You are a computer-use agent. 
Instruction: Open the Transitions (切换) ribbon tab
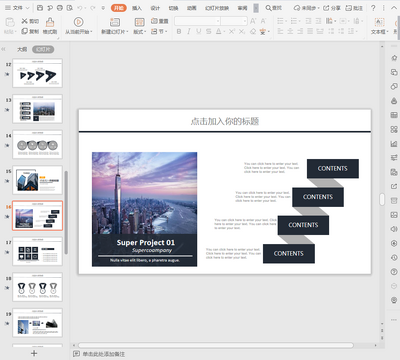pos(173,8)
